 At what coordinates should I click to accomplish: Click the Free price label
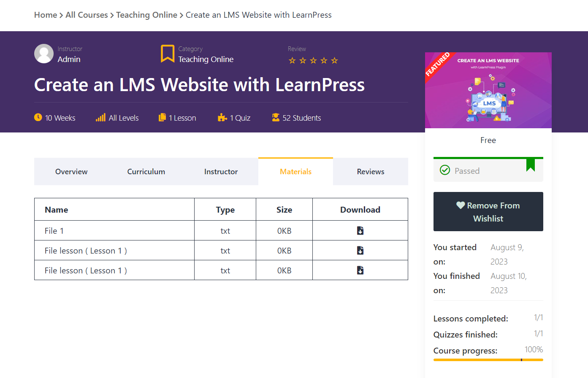click(488, 140)
